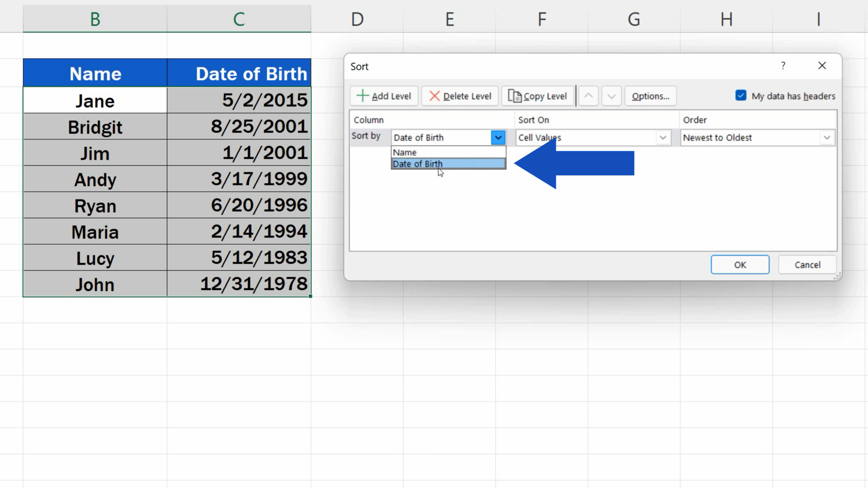Click the cell containing Jane
The width and height of the screenshot is (868, 488).
(x=95, y=100)
